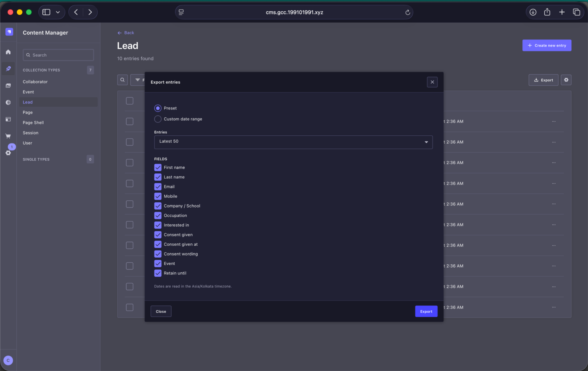Open the Content-Type Builder layout icon

click(8, 119)
